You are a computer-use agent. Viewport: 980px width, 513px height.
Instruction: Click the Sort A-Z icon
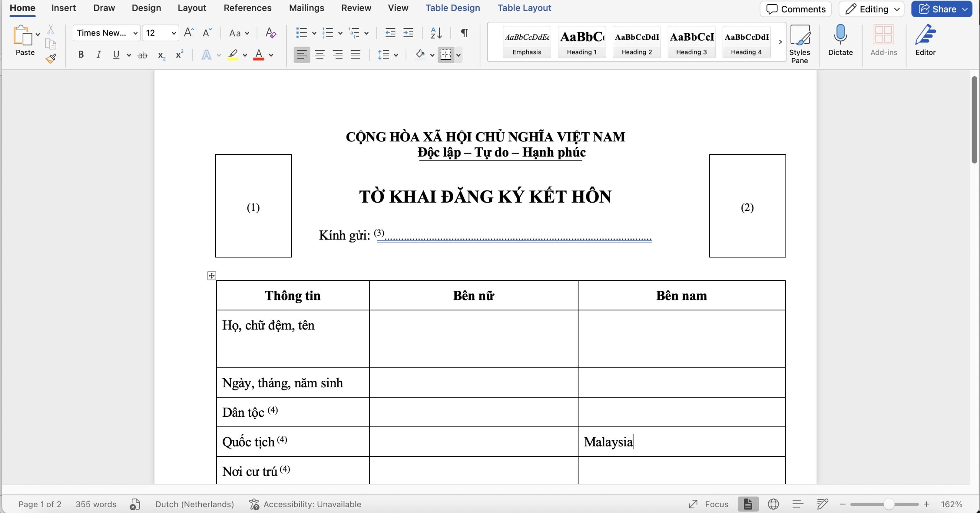coord(436,33)
